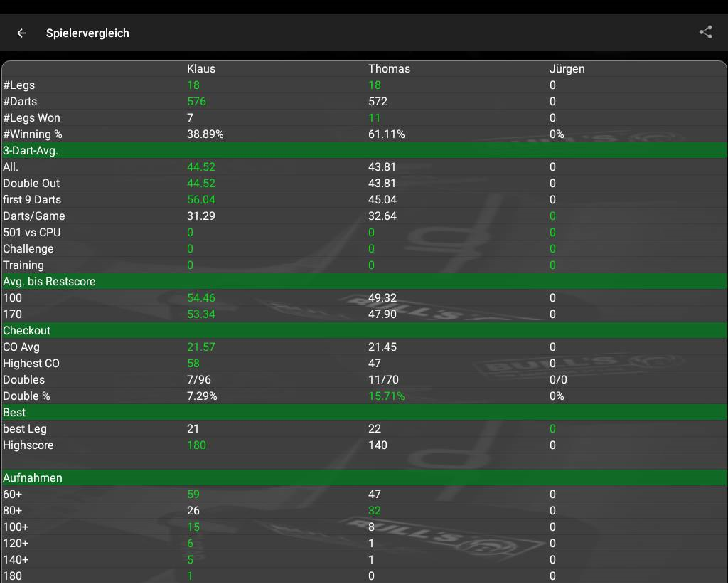The width and height of the screenshot is (728, 587).
Task: Click Thomas's 80+ count of 32
Action: pyautogui.click(x=375, y=511)
